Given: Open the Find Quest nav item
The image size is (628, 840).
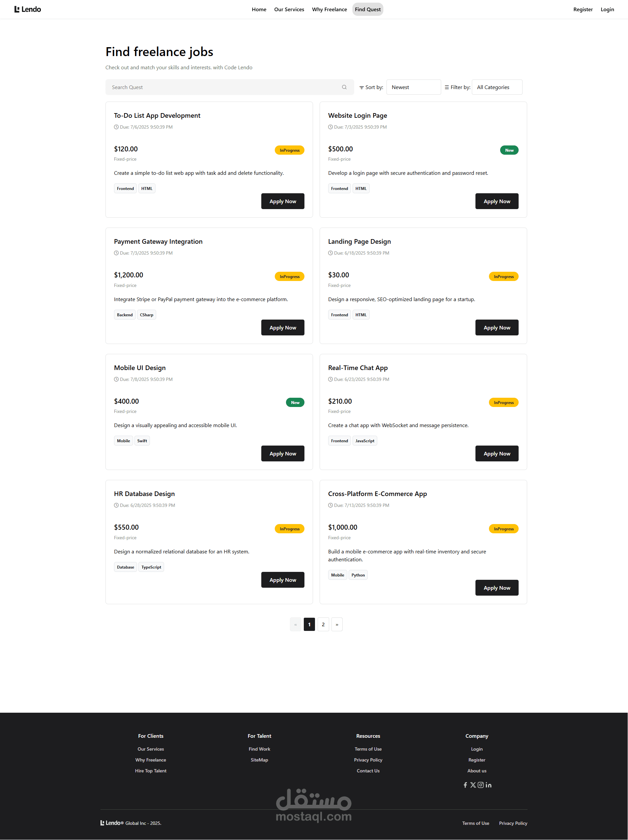Looking at the screenshot, I should tap(367, 10).
